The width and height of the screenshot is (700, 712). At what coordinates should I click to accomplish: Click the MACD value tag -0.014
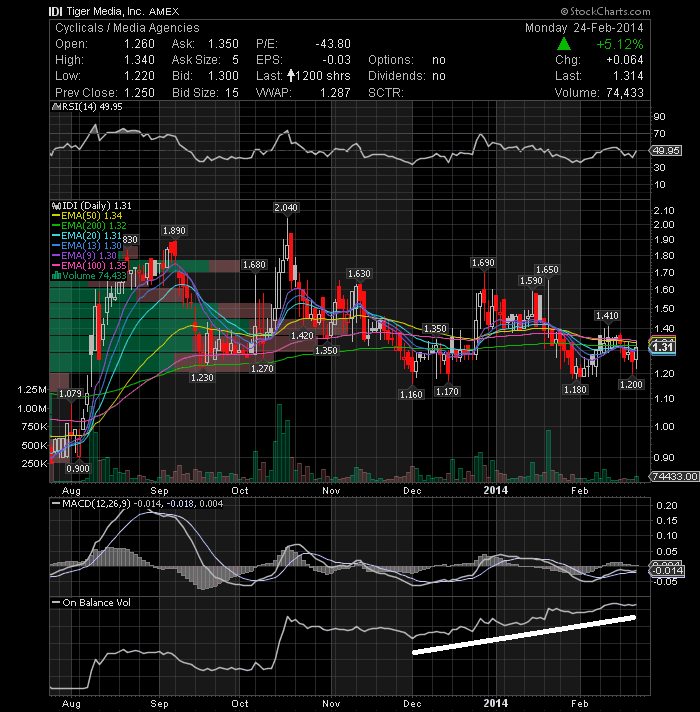point(667,571)
